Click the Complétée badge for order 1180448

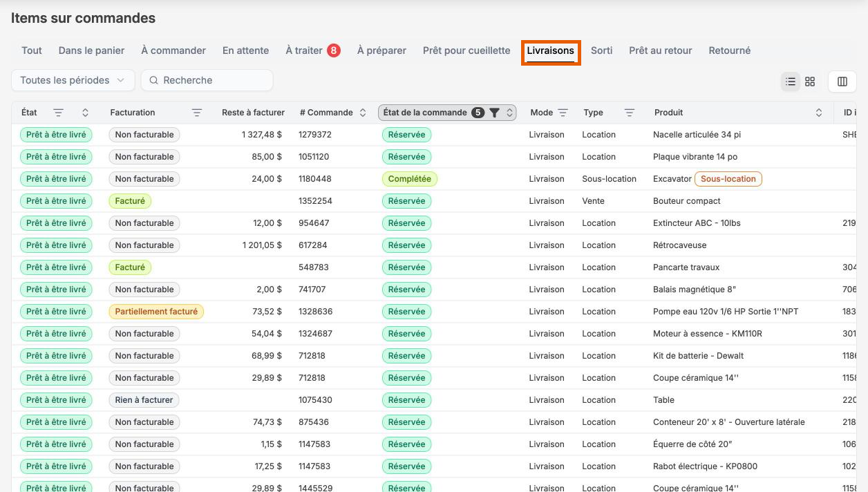click(x=410, y=179)
